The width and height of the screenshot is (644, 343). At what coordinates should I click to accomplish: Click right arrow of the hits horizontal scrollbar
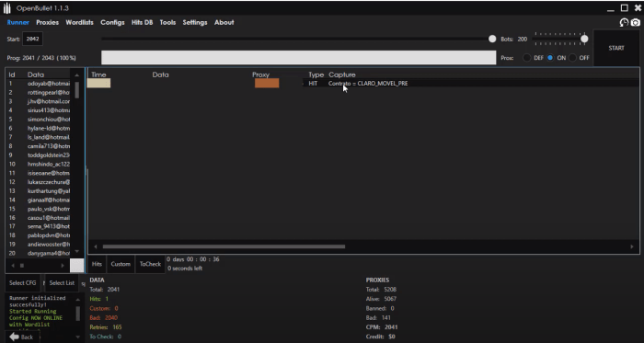(632, 246)
